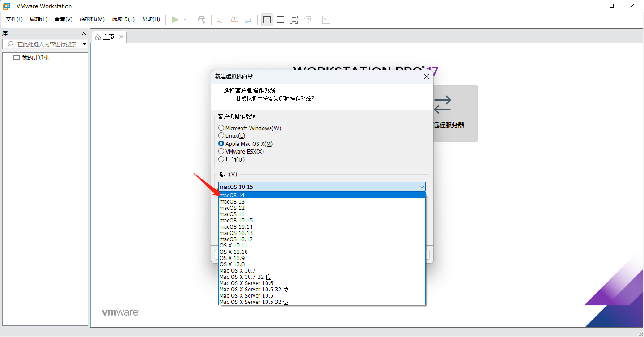Click the remote server arrows icon

(x=442, y=104)
